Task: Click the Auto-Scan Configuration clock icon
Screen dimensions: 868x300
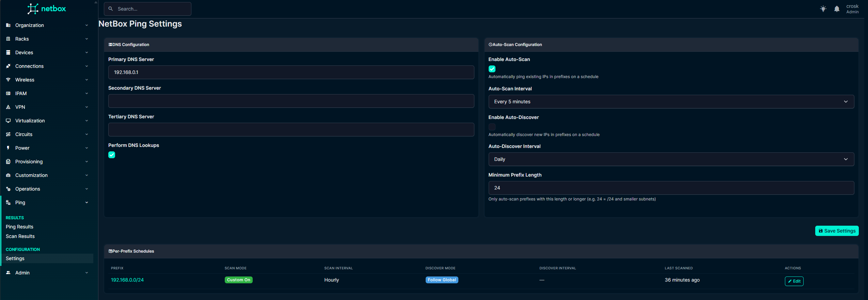Action: (x=490, y=45)
